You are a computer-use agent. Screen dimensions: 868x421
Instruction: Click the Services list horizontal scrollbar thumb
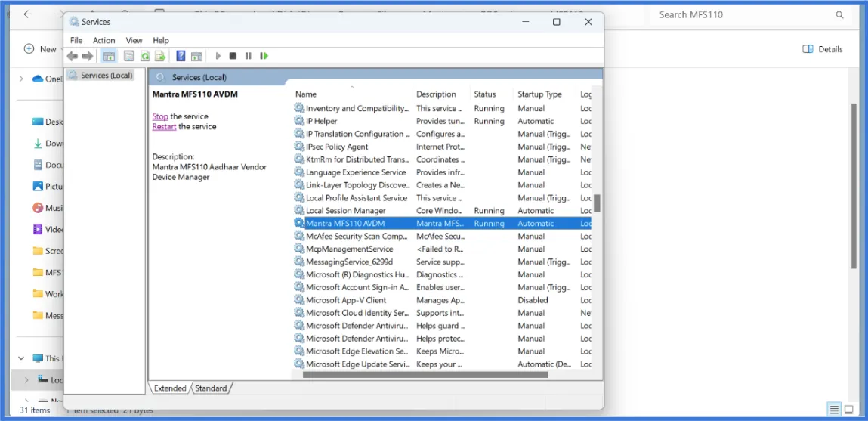click(425, 375)
